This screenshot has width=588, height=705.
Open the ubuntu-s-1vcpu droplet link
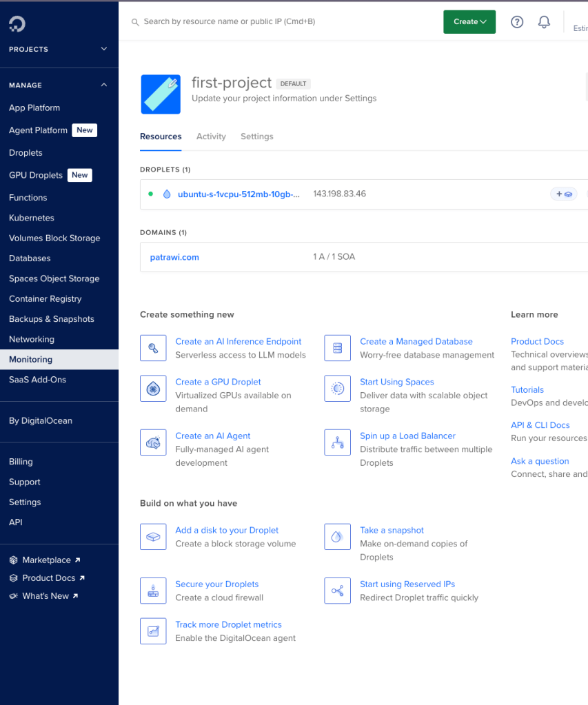[239, 194]
